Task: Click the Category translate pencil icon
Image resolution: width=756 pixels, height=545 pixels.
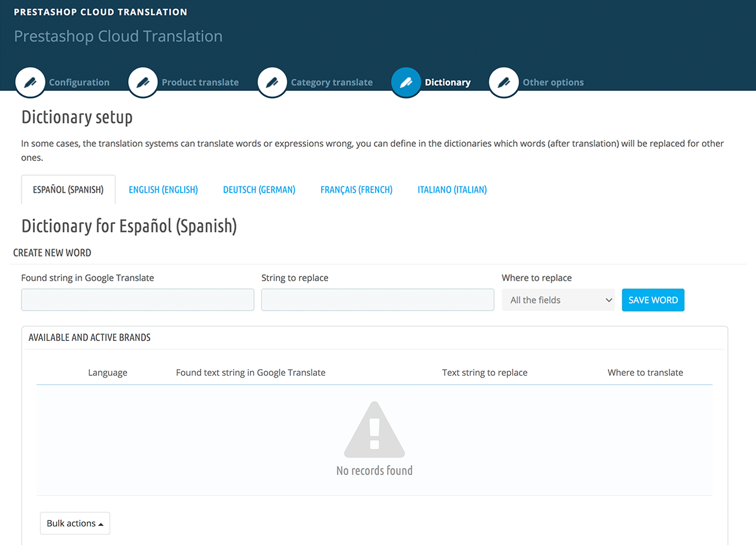Action: pyautogui.click(x=272, y=82)
